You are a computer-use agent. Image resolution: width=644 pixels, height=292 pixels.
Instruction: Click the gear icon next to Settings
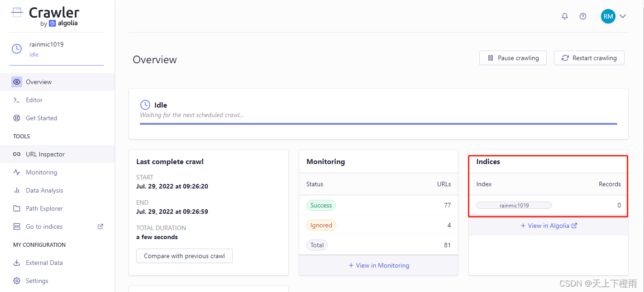tap(17, 281)
